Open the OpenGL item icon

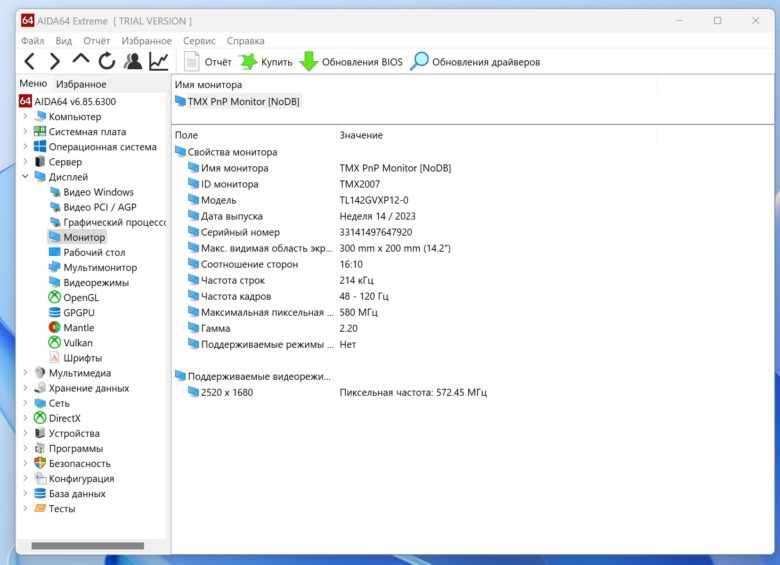tap(54, 297)
